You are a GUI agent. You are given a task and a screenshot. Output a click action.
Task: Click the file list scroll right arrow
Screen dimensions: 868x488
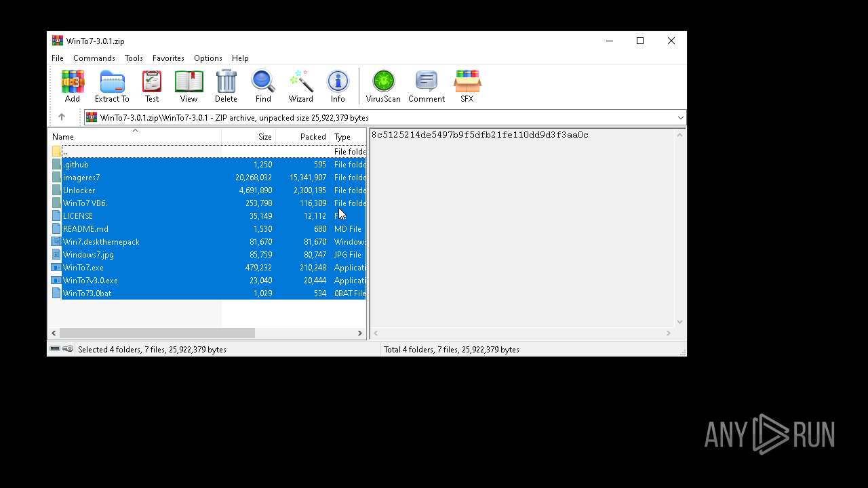pyautogui.click(x=360, y=333)
